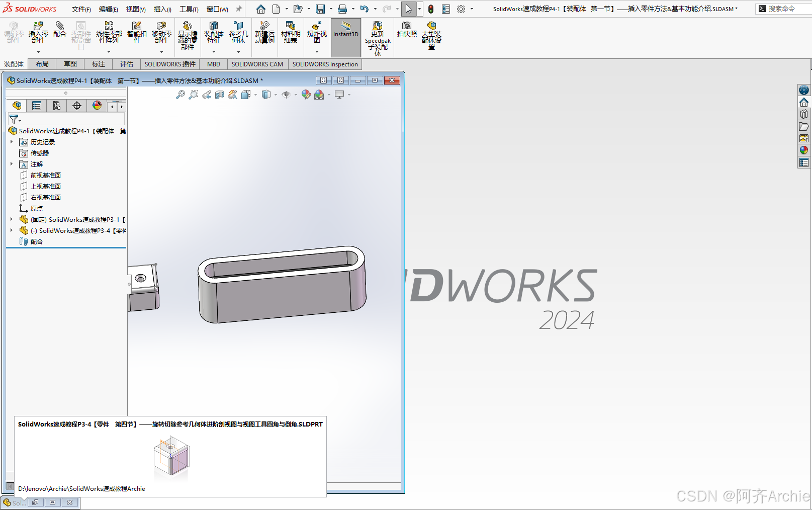Screen dimensions: 812x510
Task: Click the 智能扣件 (Smart Fasteners) icon
Action: coord(137,32)
